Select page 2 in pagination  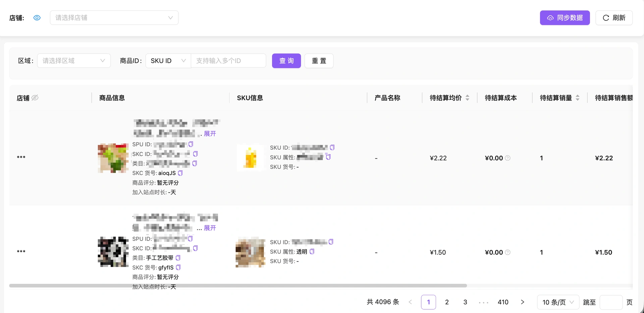447,302
